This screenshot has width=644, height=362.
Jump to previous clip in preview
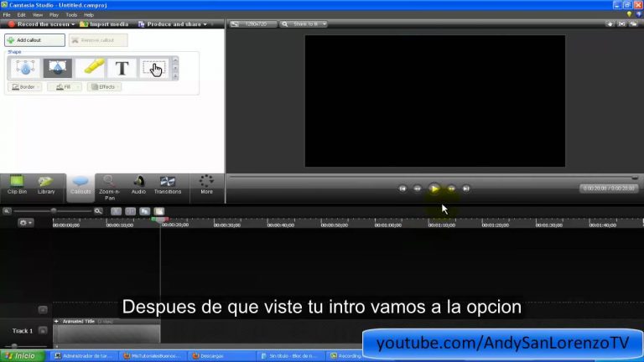tap(402, 189)
